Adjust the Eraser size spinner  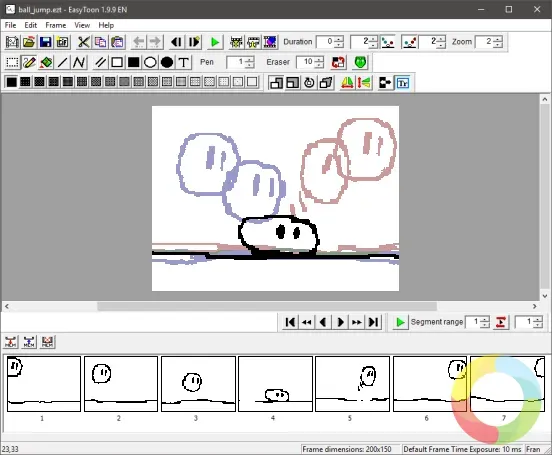319,62
